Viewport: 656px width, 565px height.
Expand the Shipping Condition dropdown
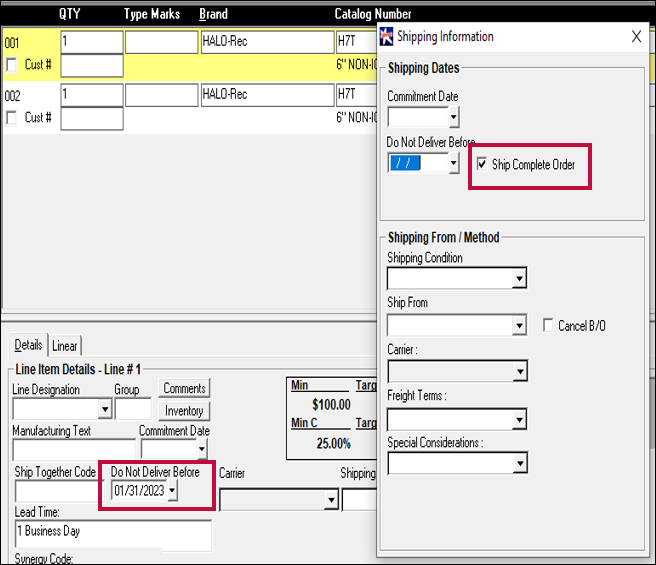pyautogui.click(x=518, y=278)
